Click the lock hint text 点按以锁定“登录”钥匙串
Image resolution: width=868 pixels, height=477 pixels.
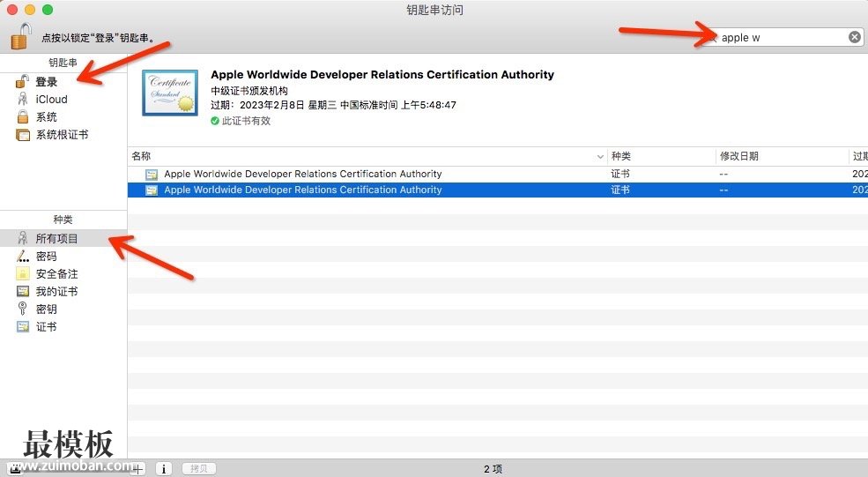pos(99,38)
